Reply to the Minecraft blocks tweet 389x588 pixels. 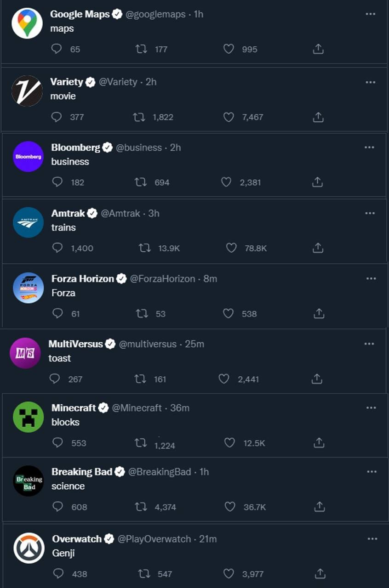tap(57, 443)
